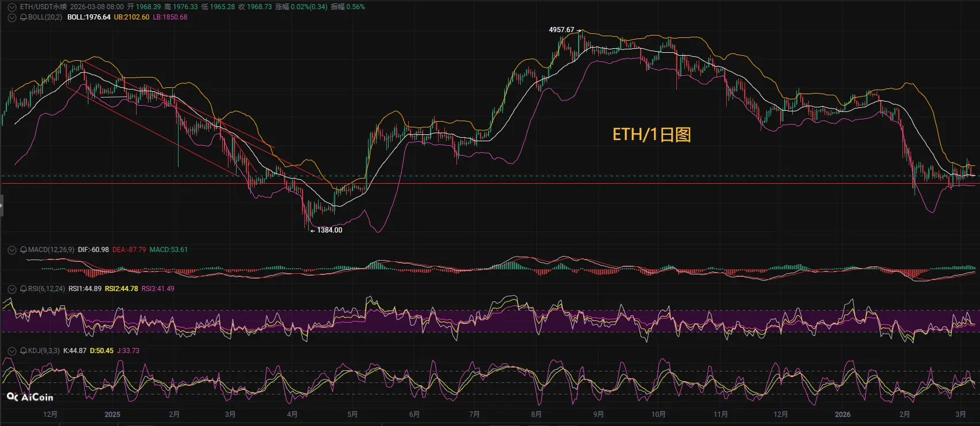Select the open price 1968.39
This screenshot has width=980, height=426.
click(148, 7)
